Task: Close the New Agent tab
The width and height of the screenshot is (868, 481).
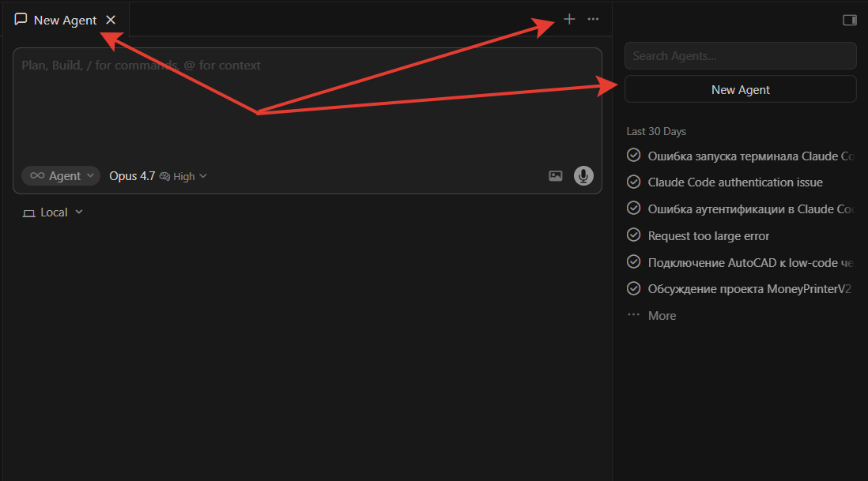Action: point(111,20)
